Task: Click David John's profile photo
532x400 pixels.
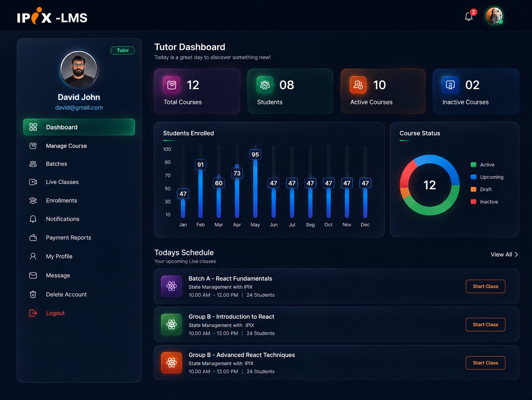Action: click(79, 70)
